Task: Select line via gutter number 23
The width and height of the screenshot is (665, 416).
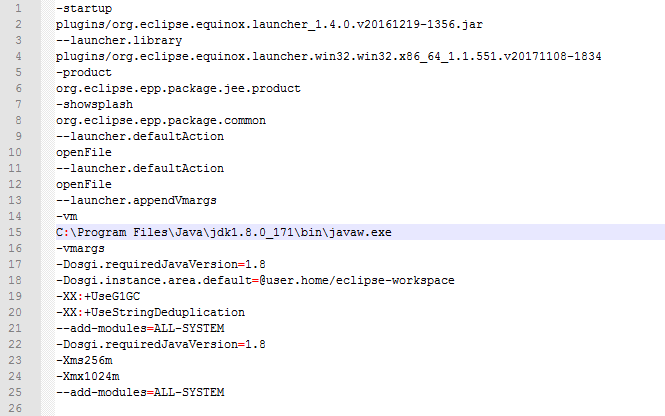Action: pyautogui.click(x=15, y=360)
